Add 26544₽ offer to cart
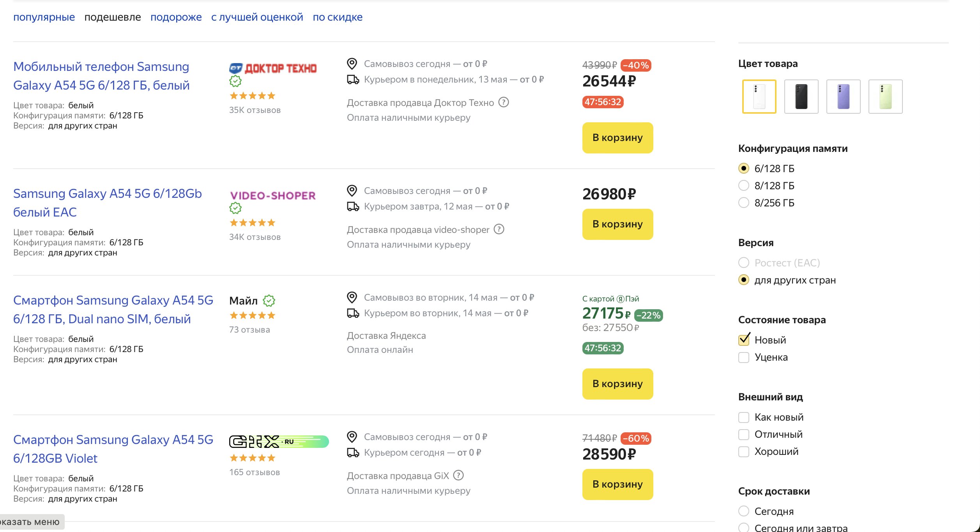The image size is (980, 532). 617,138
